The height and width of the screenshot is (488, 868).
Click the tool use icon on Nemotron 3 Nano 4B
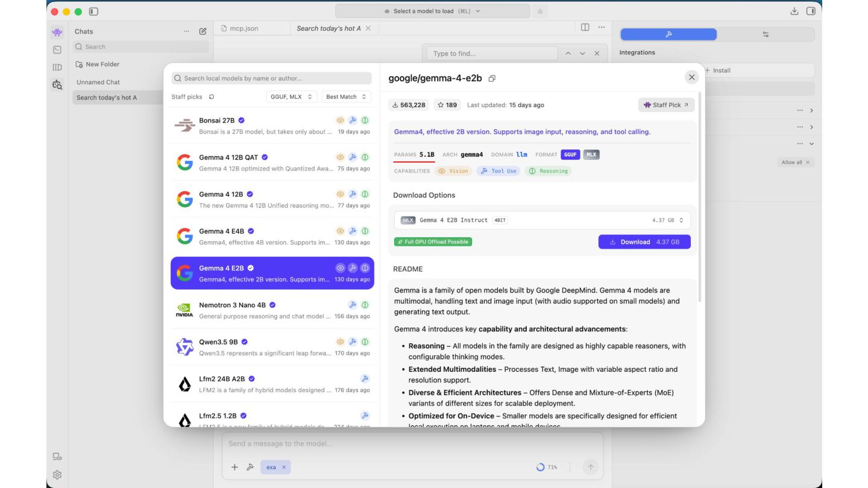click(353, 305)
